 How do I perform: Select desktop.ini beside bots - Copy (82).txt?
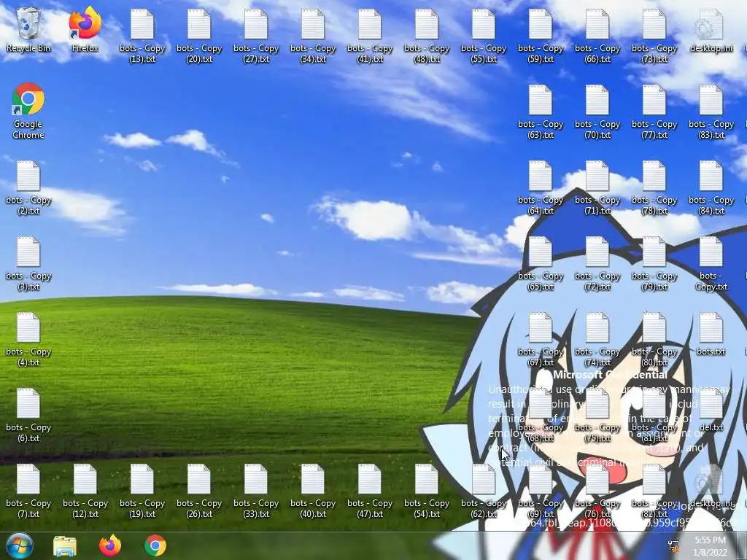point(711,485)
